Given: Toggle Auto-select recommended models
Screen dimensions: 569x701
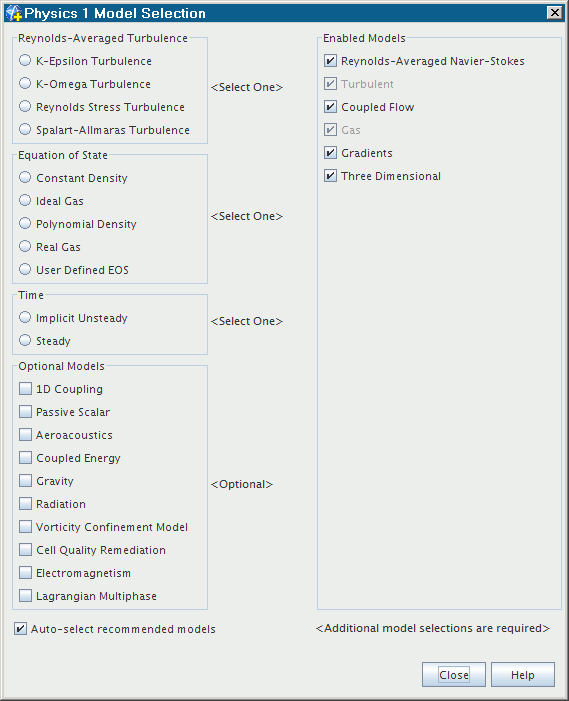Looking at the screenshot, I should (x=20, y=629).
